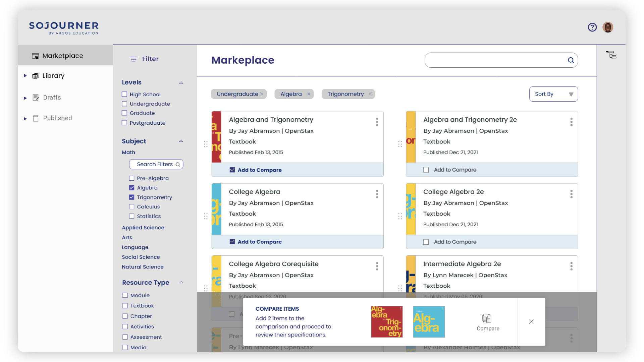This screenshot has width=644, height=362.
Task: Click drag handle beside Algebra and Trigonometry card
Action: 206,144
